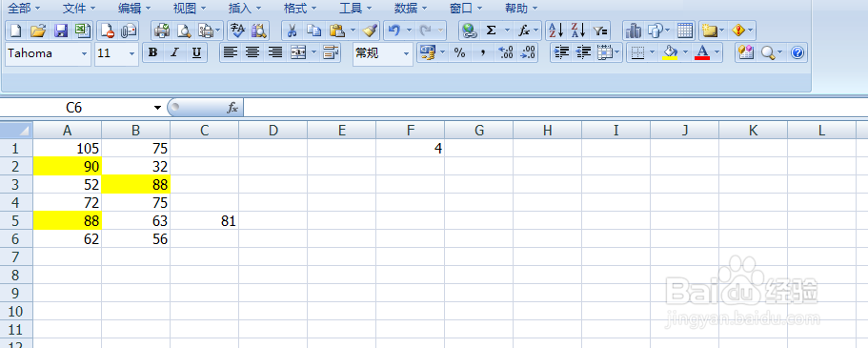Open the 视图 menu
The width and height of the screenshot is (868, 348).
190,9
